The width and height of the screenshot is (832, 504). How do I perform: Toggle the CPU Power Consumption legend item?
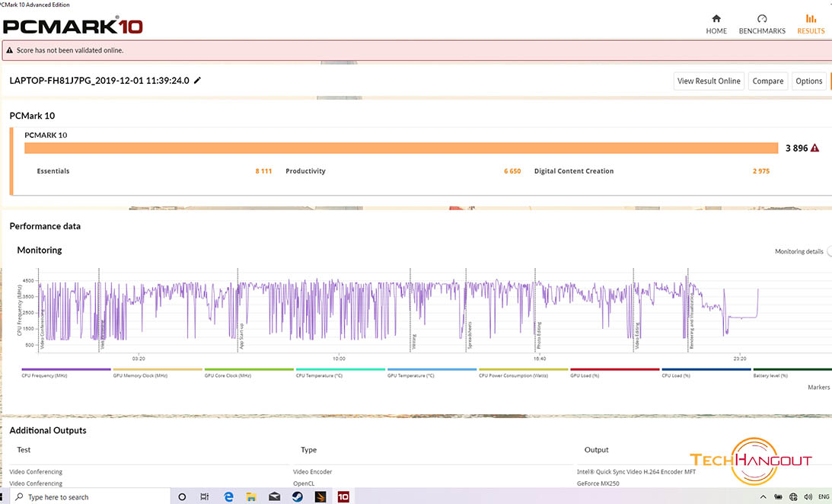(523, 372)
